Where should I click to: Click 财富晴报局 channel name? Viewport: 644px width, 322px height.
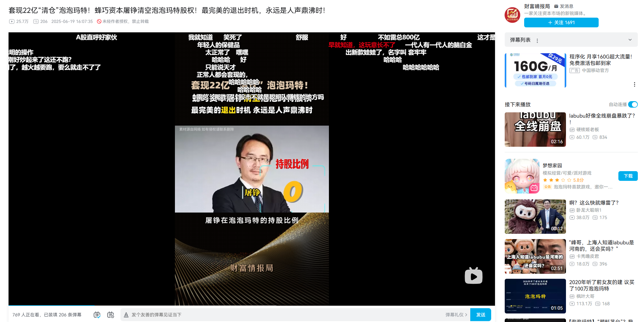click(x=537, y=6)
